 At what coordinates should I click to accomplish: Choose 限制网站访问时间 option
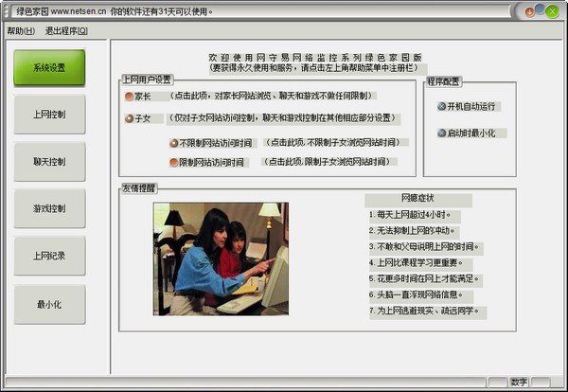pos(174,162)
